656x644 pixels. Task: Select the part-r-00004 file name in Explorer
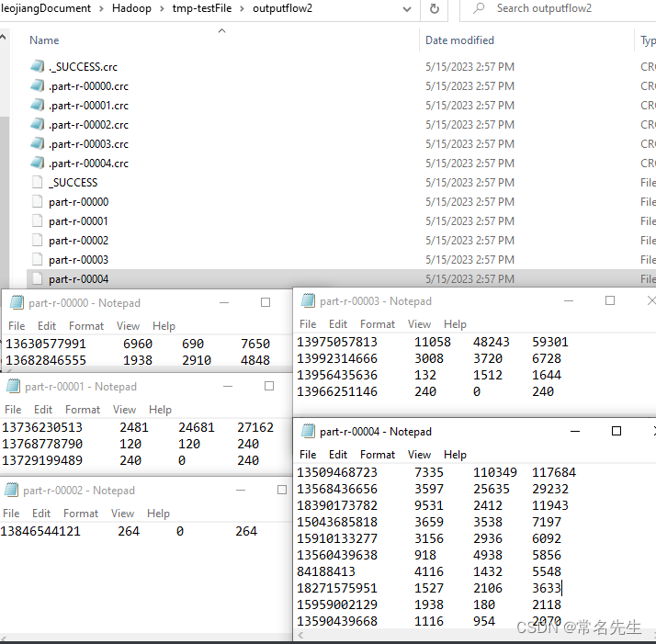(x=78, y=278)
